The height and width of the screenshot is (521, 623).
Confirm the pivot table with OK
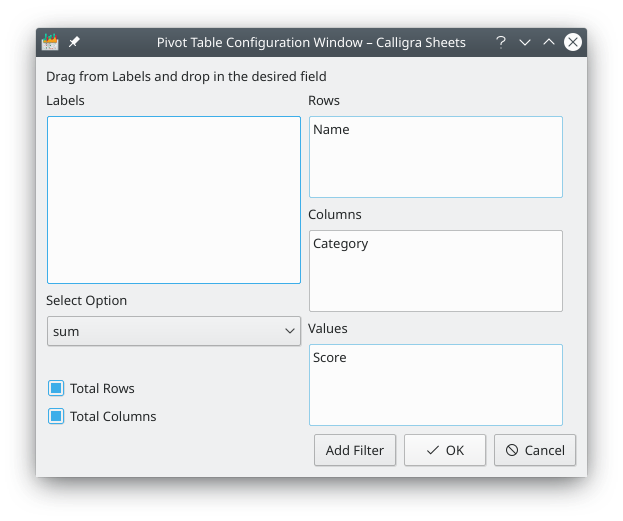click(x=445, y=450)
